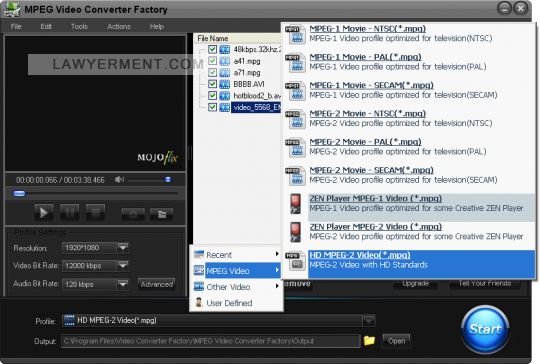Click the Remove button

(x=298, y=284)
